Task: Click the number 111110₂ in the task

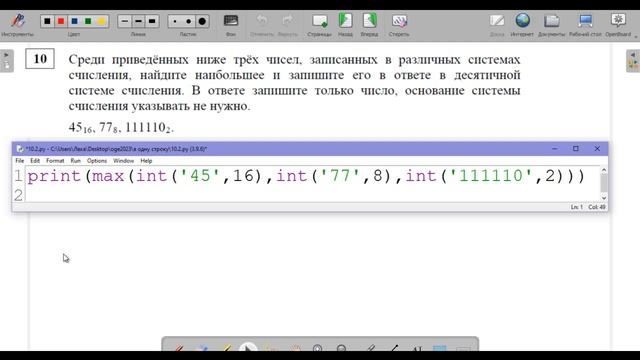Action: 147,128
